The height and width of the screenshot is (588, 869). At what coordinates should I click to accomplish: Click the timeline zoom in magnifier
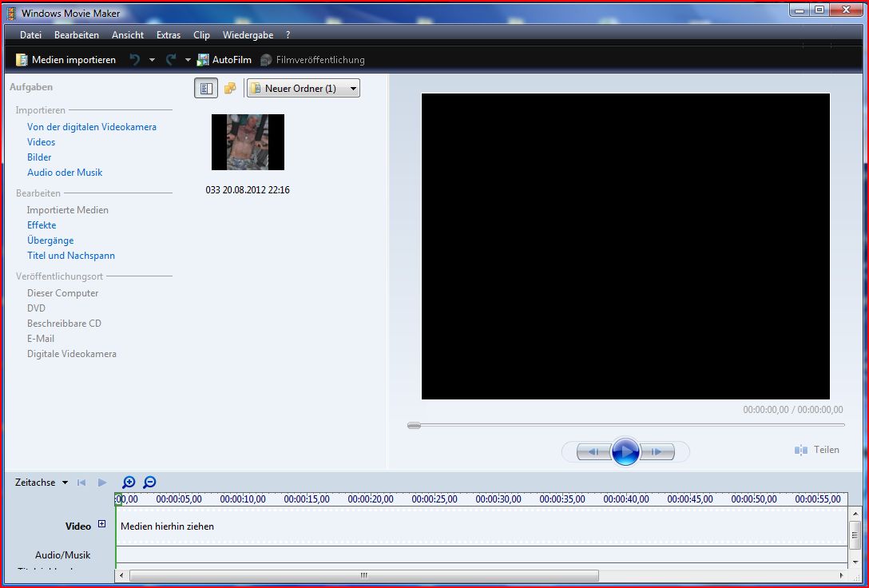pyautogui.click(x=129, y=483)
